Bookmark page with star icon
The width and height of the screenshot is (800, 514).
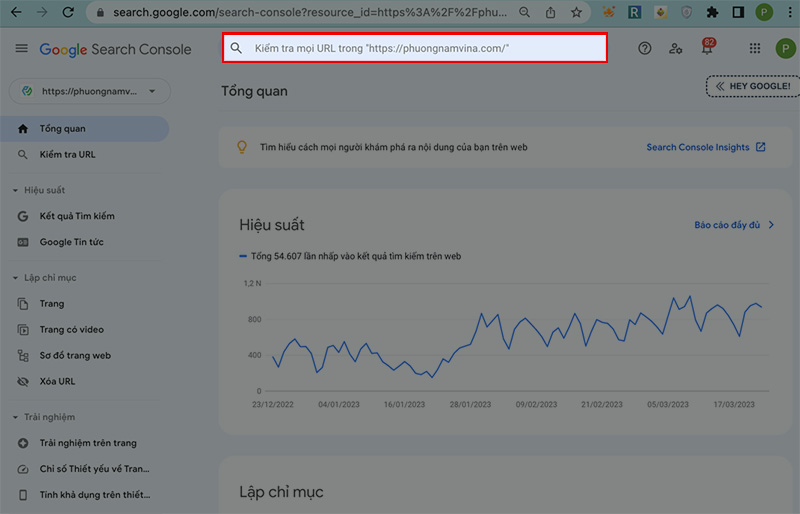pyautogui.click(x=576, y=12)
